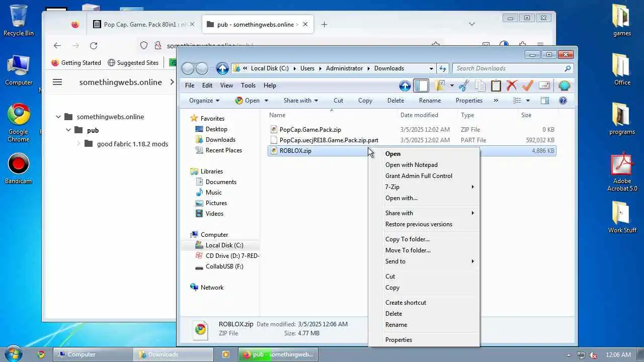Click the Firefox Reload button
644x362 pixels.
click(x=94, y=46)
